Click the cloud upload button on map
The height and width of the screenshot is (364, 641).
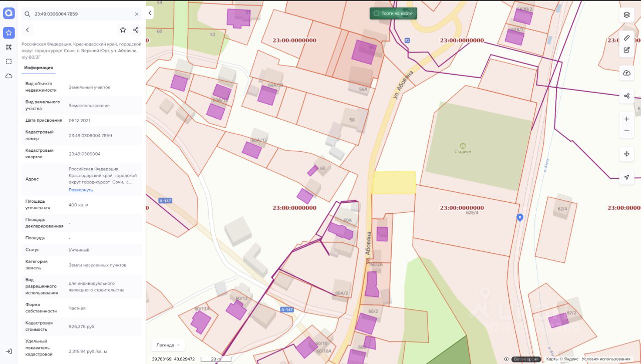(626, 73)
